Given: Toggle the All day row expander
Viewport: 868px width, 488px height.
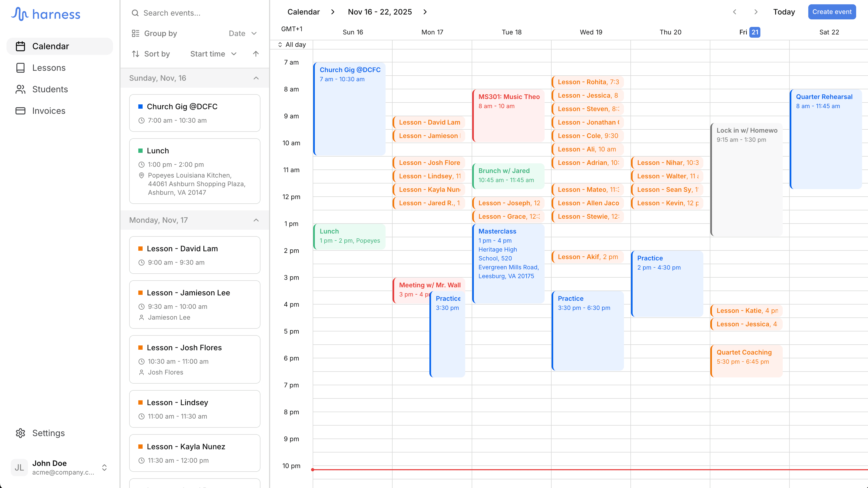Looking at the screenshot, I should point(280,45).
